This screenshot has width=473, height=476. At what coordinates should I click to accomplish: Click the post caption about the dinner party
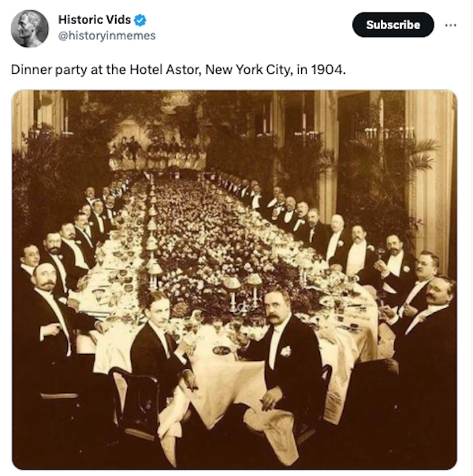coord(178,69)
